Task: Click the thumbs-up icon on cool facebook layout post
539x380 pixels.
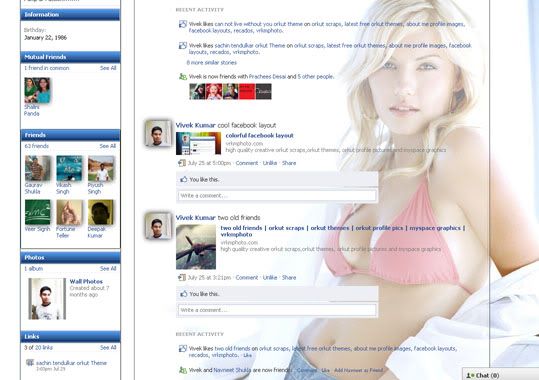Action: point(184,179)
